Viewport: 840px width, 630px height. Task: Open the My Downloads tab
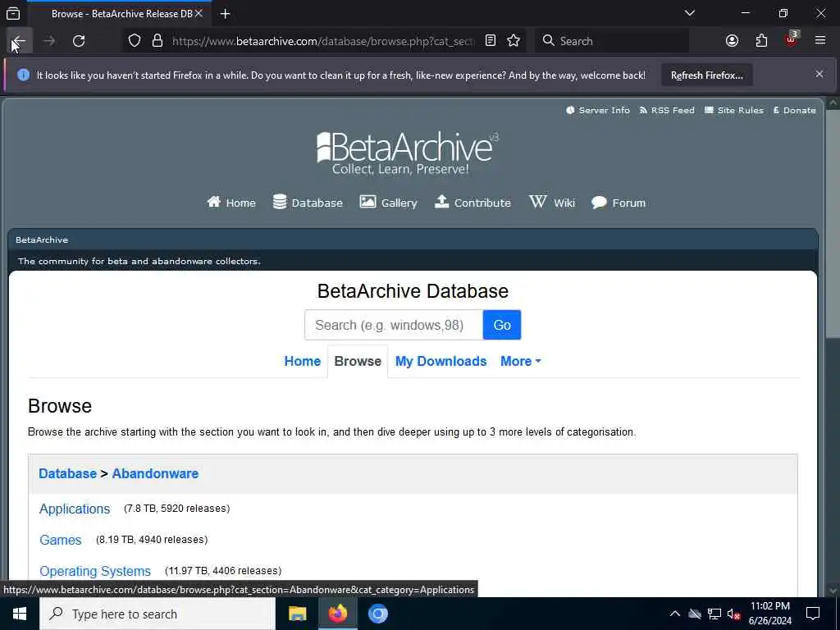coord(441,362)
